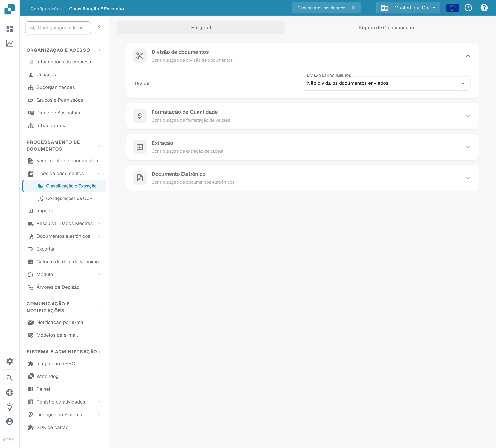
Task: Open the user account avatar icon
Action: coord(10,421)
